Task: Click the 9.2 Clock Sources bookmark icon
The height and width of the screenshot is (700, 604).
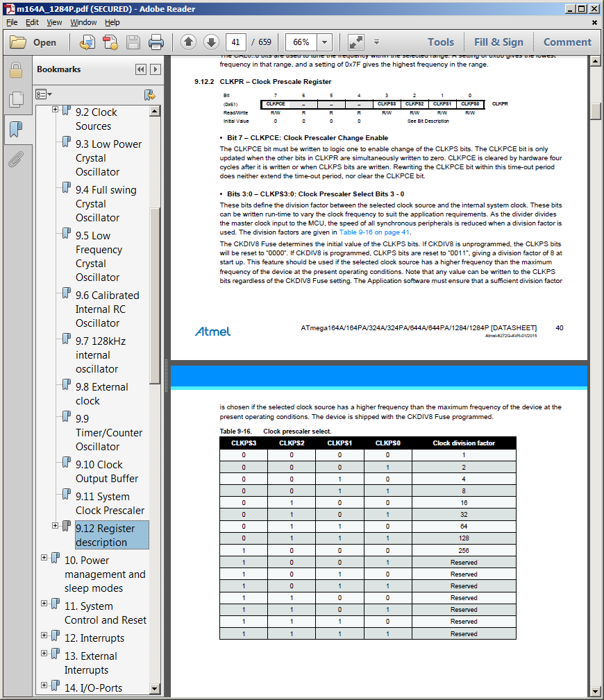Action: point(66,110)
